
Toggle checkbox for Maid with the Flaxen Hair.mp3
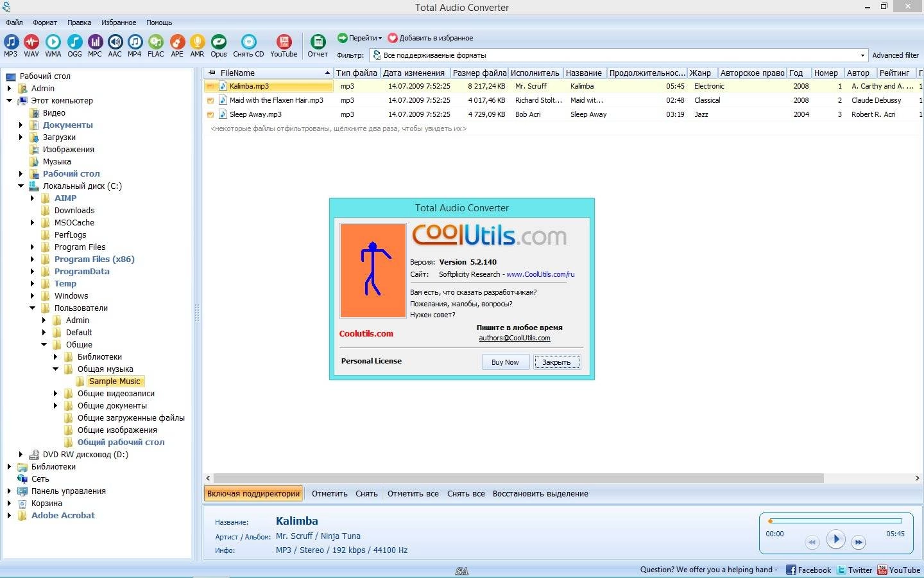tap(210, 100)
